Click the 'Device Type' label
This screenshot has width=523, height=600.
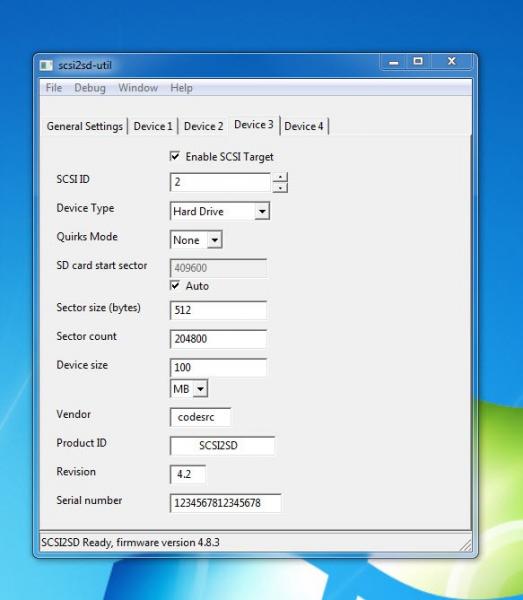click(x=85, y=208)
